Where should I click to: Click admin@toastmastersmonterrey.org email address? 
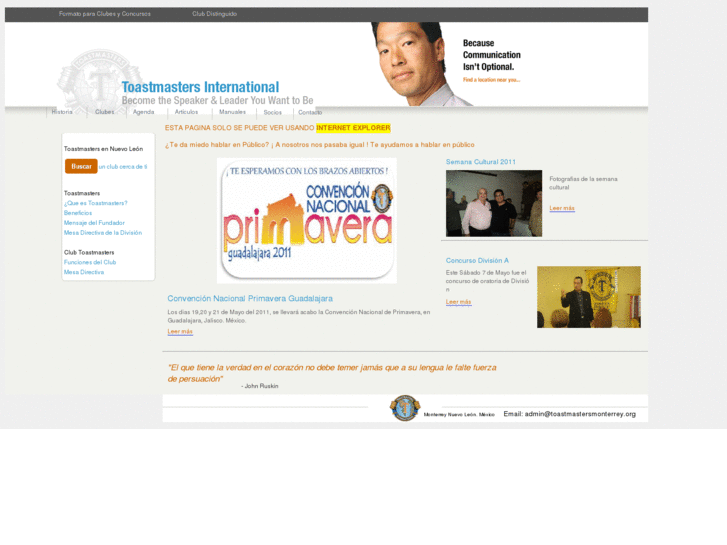pos(580,414)
